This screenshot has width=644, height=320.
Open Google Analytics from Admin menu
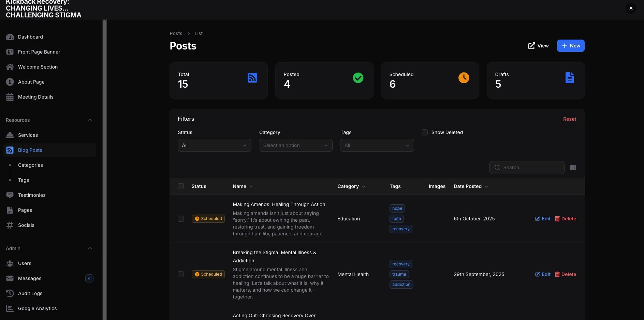click(x=37, y=308)
